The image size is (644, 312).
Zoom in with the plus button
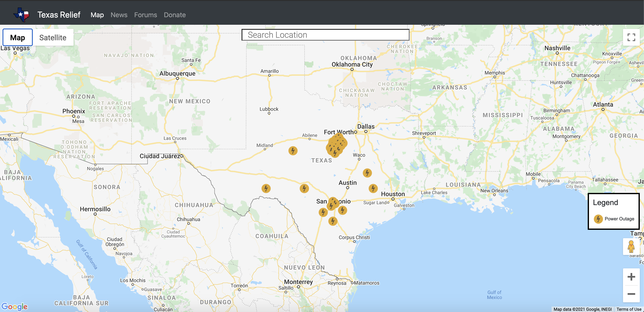(x=631, y=277)
